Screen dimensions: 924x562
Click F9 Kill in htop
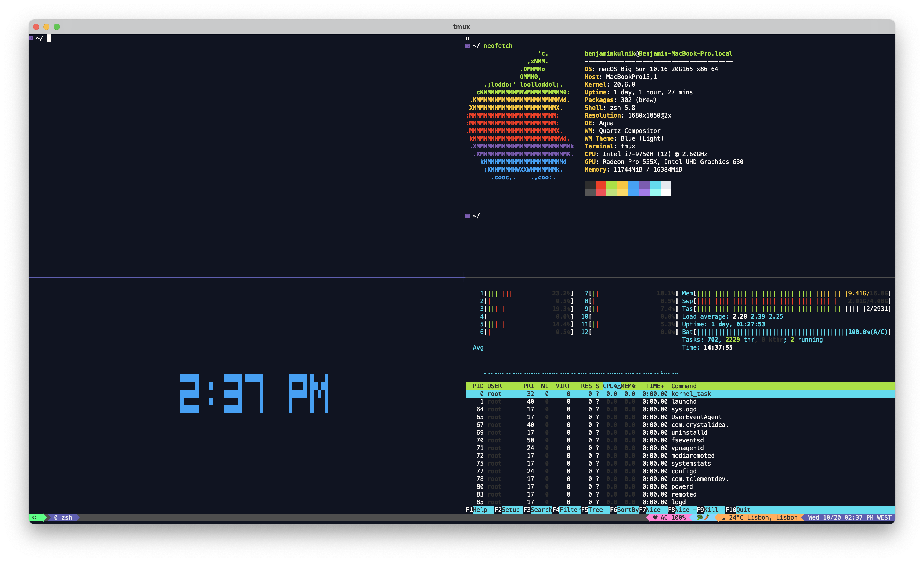pos(711,509)
